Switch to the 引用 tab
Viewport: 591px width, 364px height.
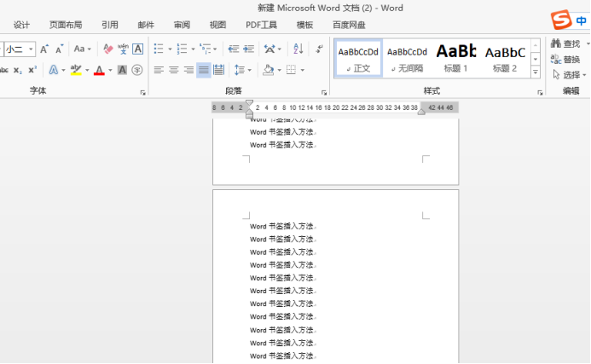pos(110,25)
